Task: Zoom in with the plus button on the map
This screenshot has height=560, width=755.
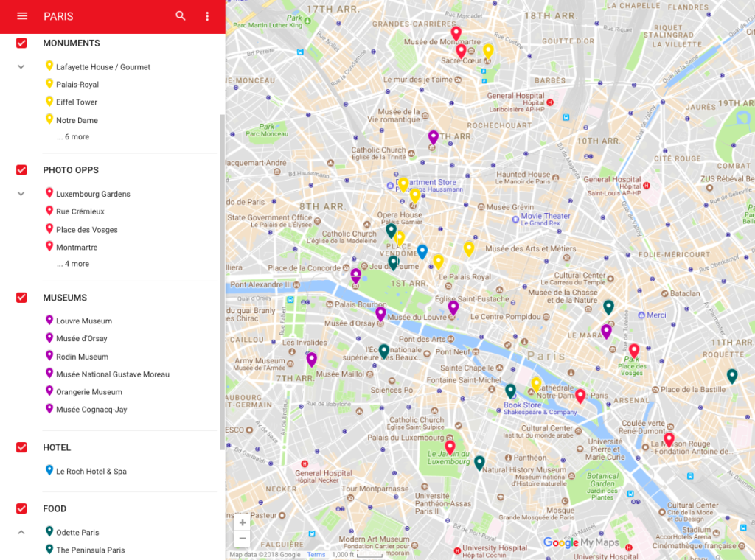Action: click(x=242, y=522)
